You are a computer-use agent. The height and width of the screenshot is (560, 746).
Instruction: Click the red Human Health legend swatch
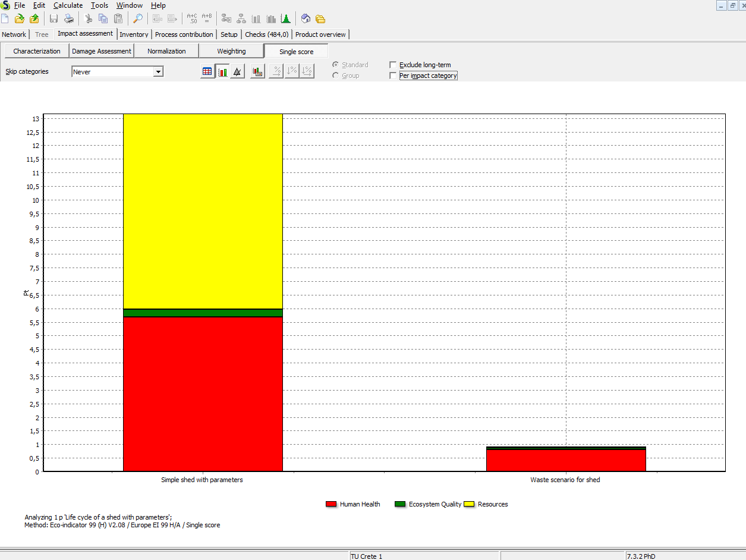pos(331,504)
